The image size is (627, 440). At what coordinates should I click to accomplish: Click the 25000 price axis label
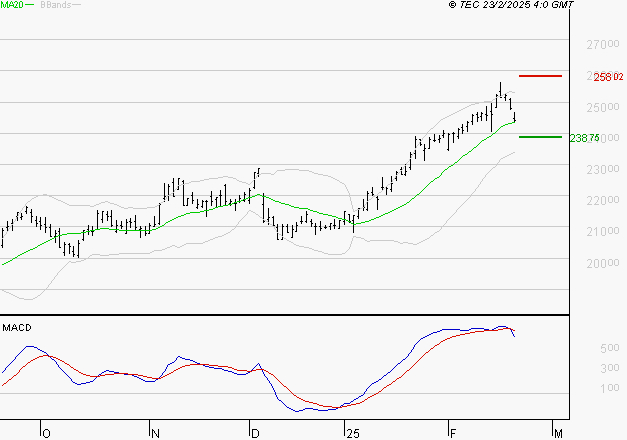point(603,107)
